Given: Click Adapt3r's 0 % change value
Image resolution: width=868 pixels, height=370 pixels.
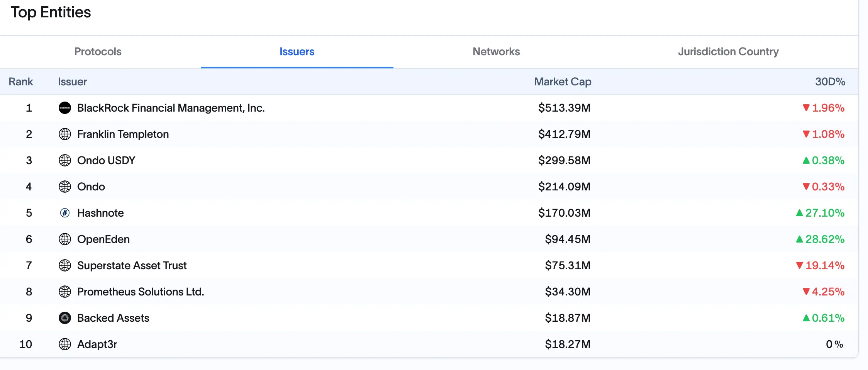Looking at the screenshot, I should pos(834,345).
